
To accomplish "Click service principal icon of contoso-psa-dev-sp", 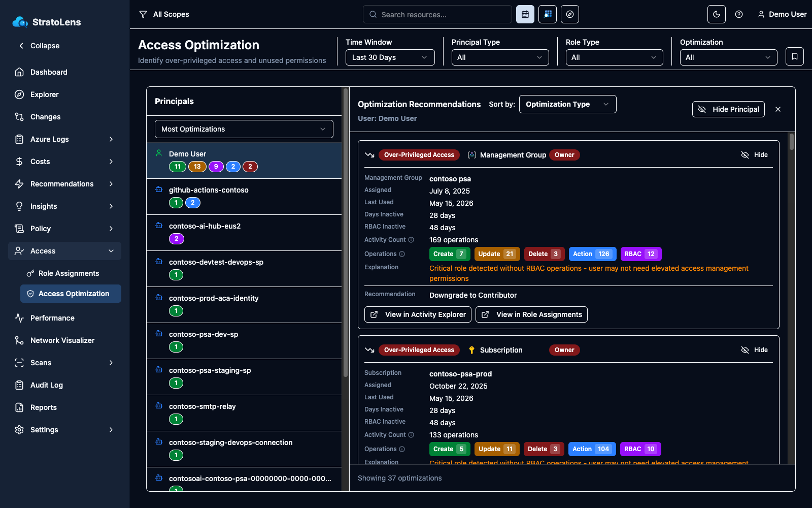I will point(159,334).
